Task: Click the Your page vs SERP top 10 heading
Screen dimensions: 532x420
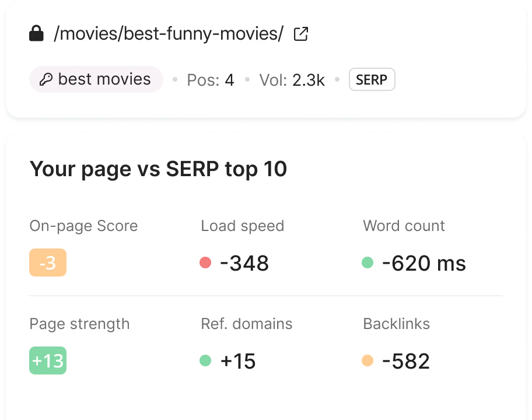Action: pyautogui.click(x=158, y=169)
